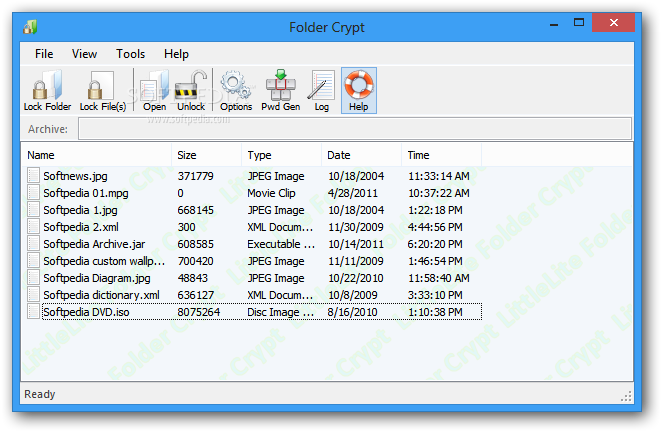Click the file icon beside Softpedia Archive.jar
The width and height of the screenshot is (662, 432).
click(x=33, y=244)
